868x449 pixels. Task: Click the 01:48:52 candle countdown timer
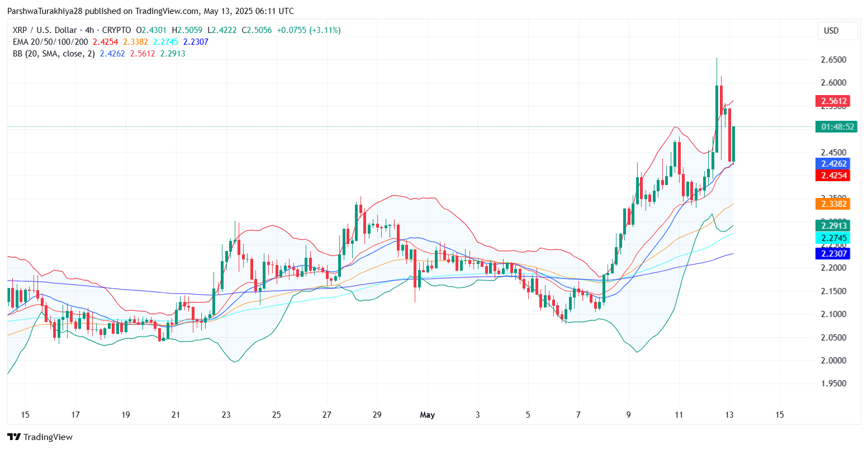(x=837, y=127)
